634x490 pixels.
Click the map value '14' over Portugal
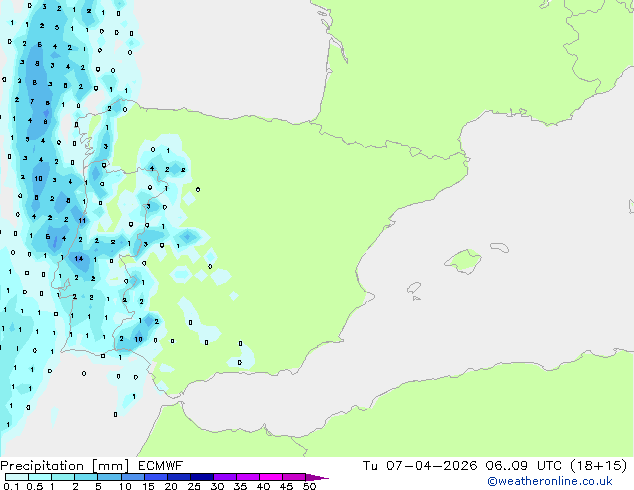[79, 258]
